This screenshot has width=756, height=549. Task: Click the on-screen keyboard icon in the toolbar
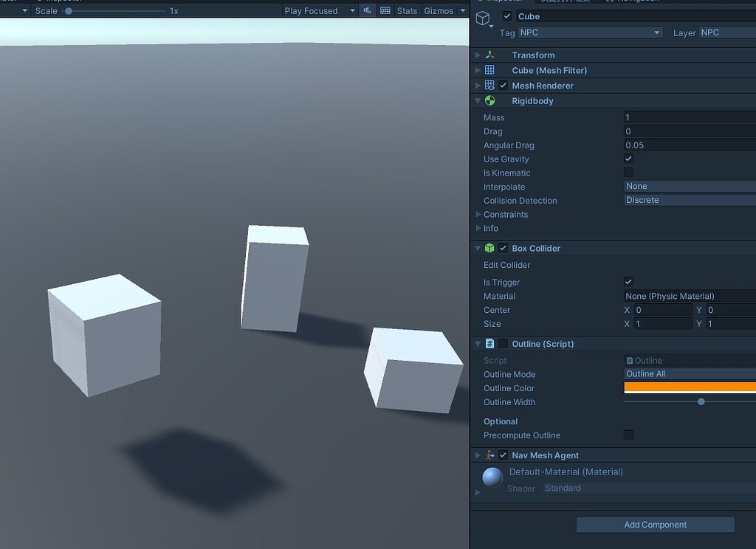click(x=385, y=10)
